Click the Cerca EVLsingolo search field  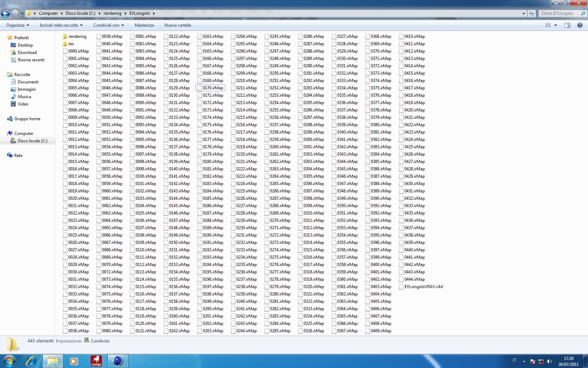pyautogui.click(x=559, y=13)
